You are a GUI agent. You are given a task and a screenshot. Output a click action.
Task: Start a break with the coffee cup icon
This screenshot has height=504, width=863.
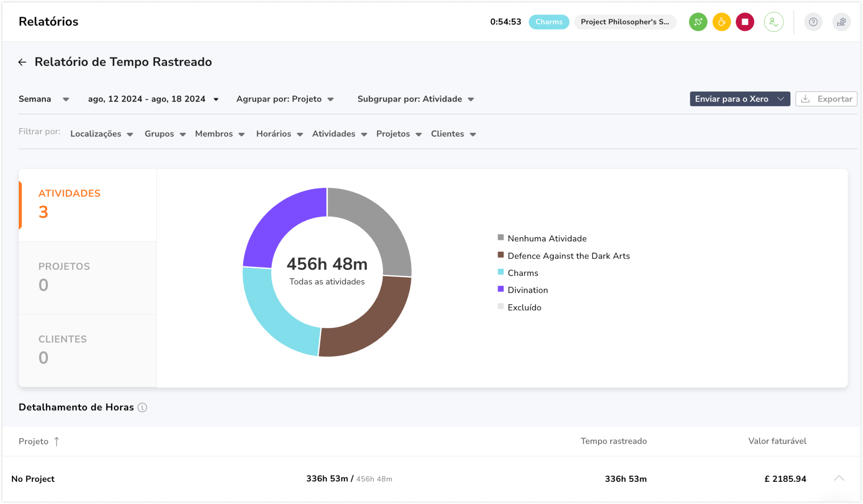click(721, 22)
